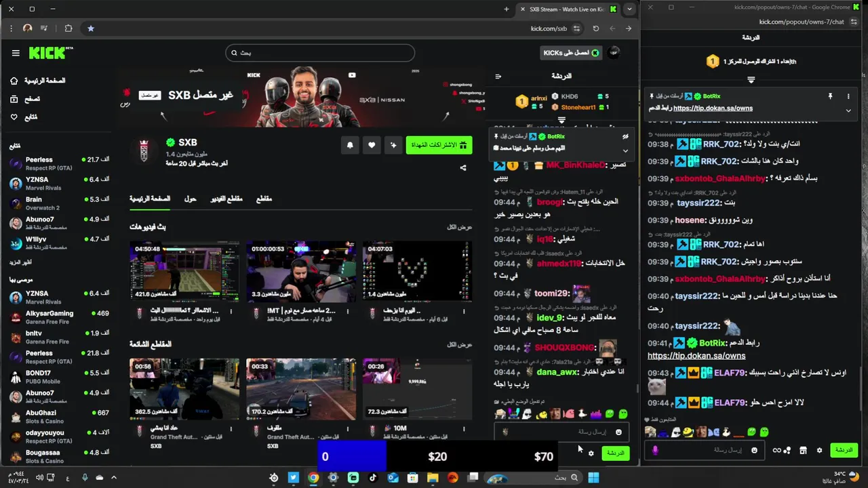The width and height of the screenshot is (868, 488).
Task: Click the KICK logo
Action: pyautogui.click(x=51, y=53)
